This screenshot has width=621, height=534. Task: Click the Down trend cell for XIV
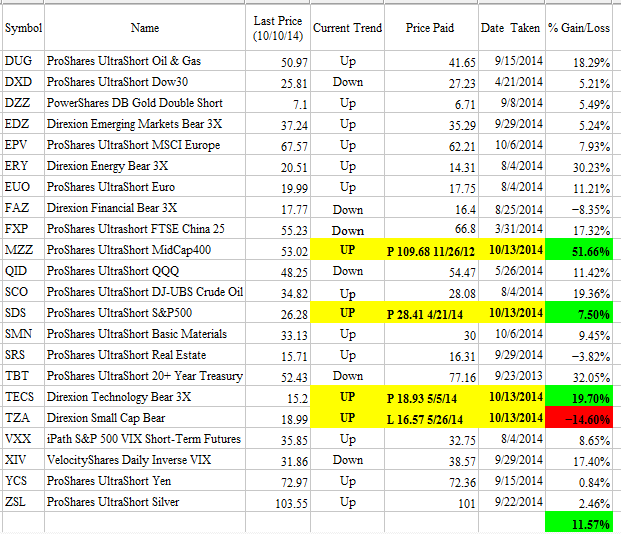(x=347, y=460)
